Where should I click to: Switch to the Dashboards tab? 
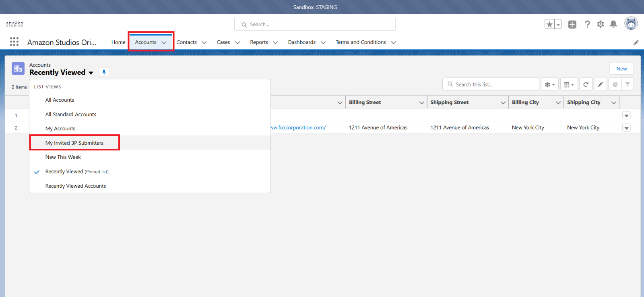302,42
